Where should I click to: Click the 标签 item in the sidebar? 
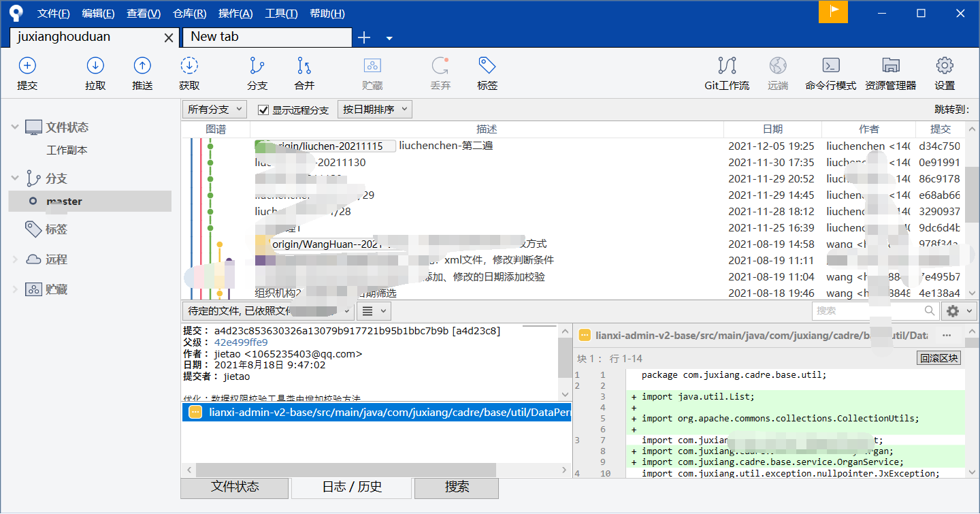click(56, 229)
